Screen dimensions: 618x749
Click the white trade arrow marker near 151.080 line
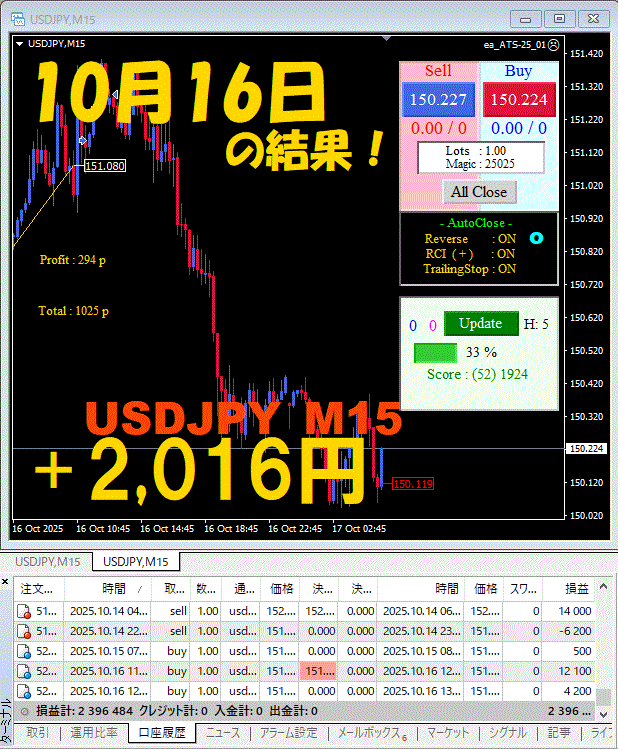(83, 140)
